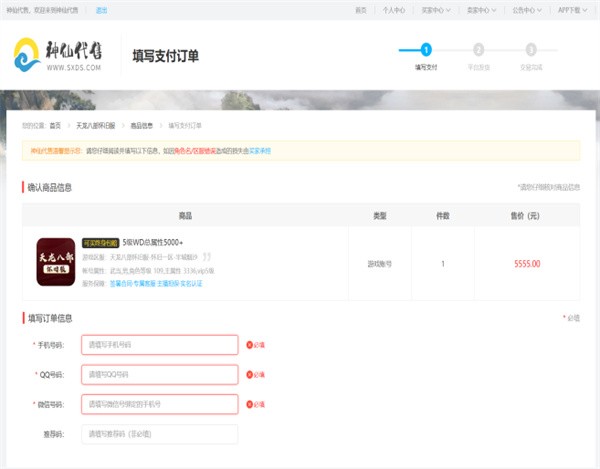
Task: Click red error icon beside QQ number field
Action: pyautogui.click(x=250, y=375)
